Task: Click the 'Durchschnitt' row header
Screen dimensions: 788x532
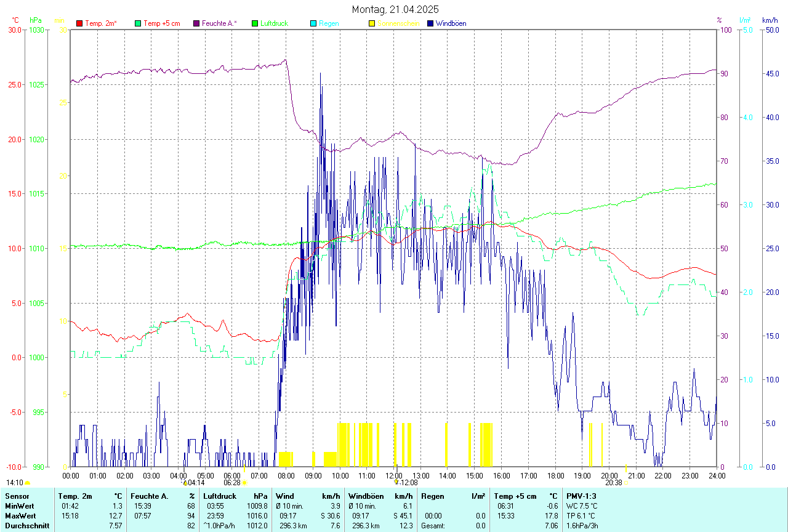Action: (26, 525)
